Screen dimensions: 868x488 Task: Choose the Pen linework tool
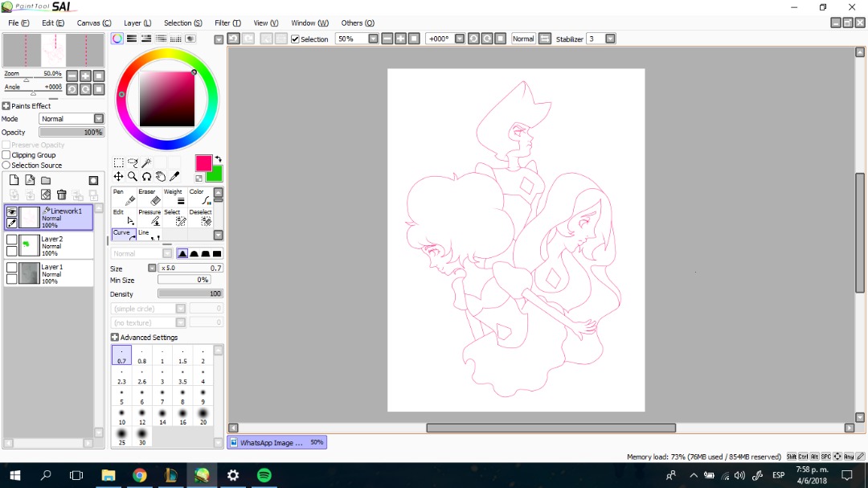coord(124,197)
